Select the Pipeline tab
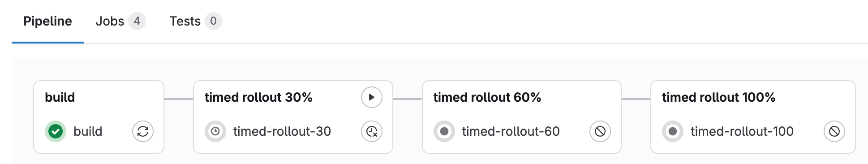This screenshot has width=868, height=164. pyautogui.click(x=47, y=21)
